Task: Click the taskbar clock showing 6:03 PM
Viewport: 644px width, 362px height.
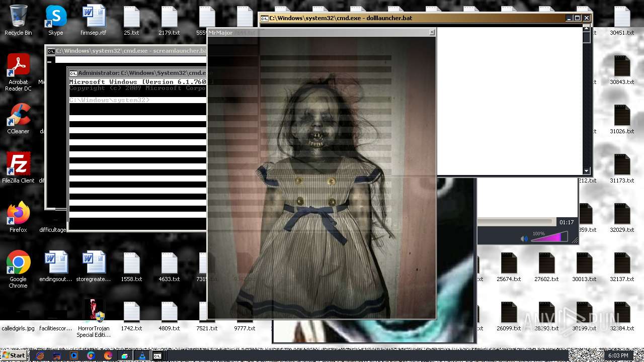Action: (x=618, y=355)
